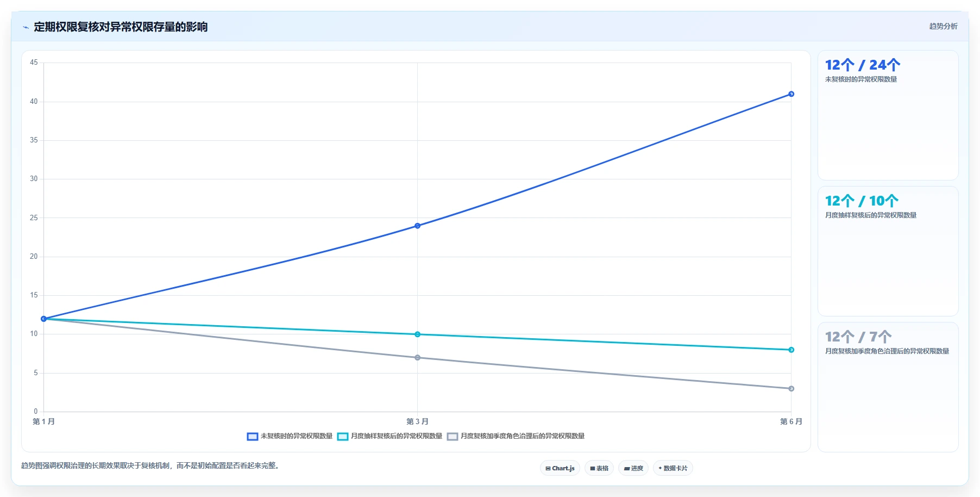Click the 第3月 x-axis label
This screenshot has width=980, height=497.
pyautogui.click(x=417, y=421)
